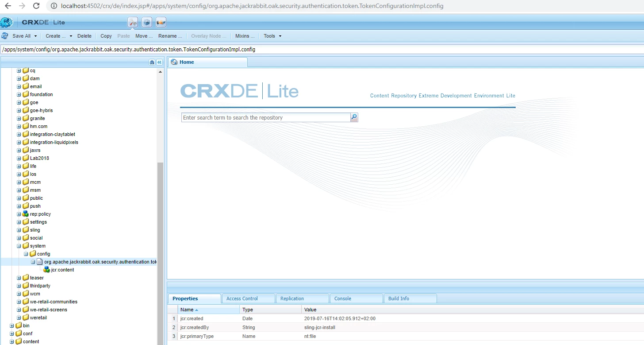This screenshot has width=644, height=345.
Task: Click the 2019-07-16T14:02:05.912+02:00 date value
Action: coord(340,318)
